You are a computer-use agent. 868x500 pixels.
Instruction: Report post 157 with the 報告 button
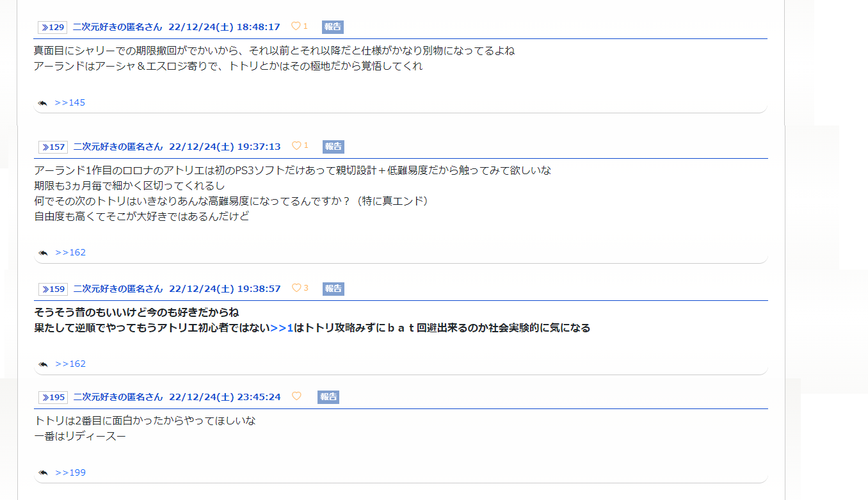click(334, 147)
